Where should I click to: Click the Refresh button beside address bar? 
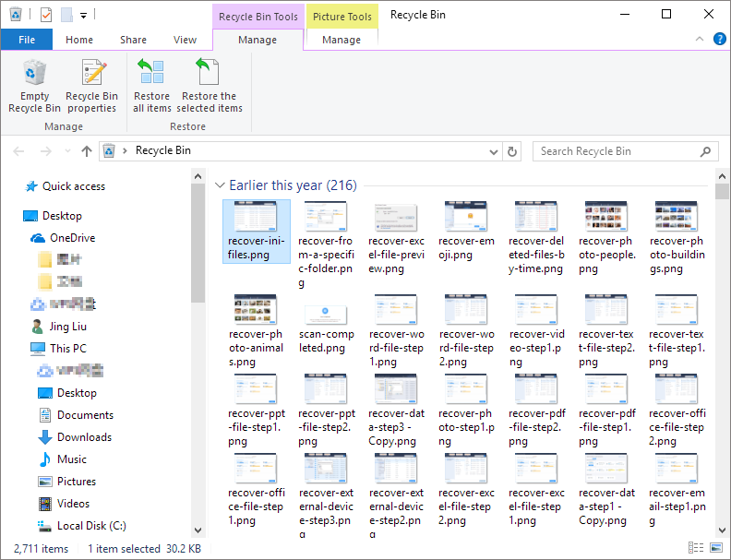[513, 151]
